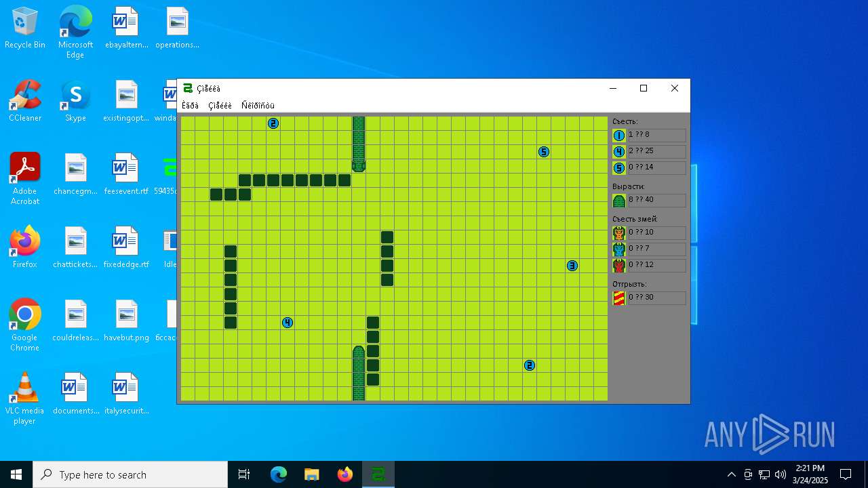Click the '1 ?? 8' counter field
This screenshot has height=488, width=868.
point(656,136)
